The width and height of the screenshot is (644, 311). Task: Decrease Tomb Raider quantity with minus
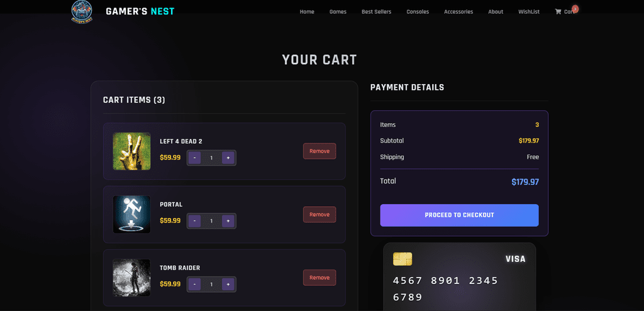(x=194, y=285)
